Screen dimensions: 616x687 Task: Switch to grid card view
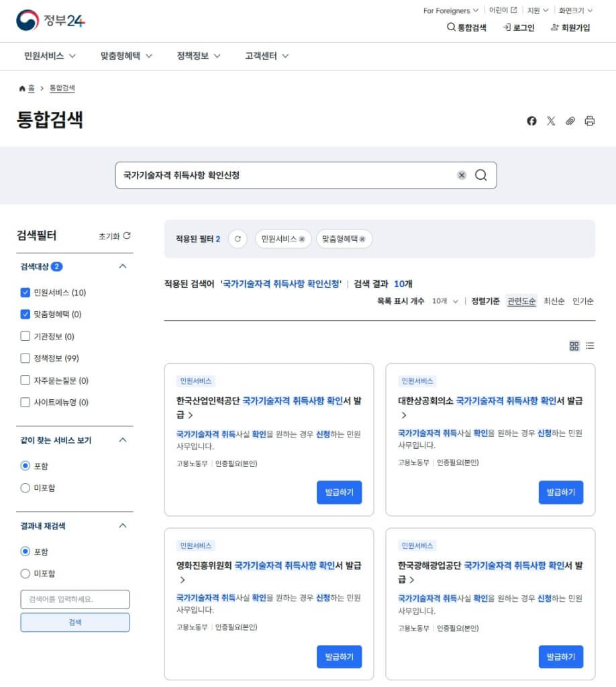point(574,346)
